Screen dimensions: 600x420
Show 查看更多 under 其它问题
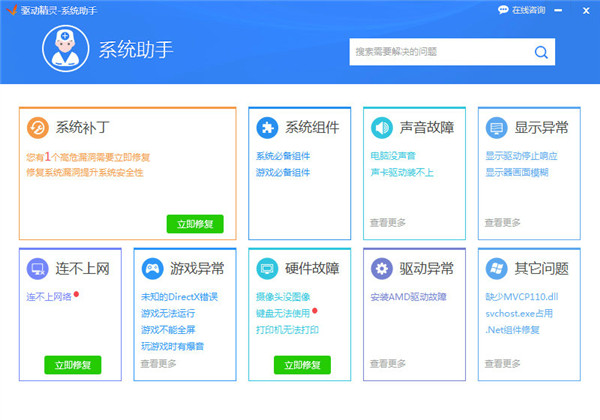(x=503, y=363)
